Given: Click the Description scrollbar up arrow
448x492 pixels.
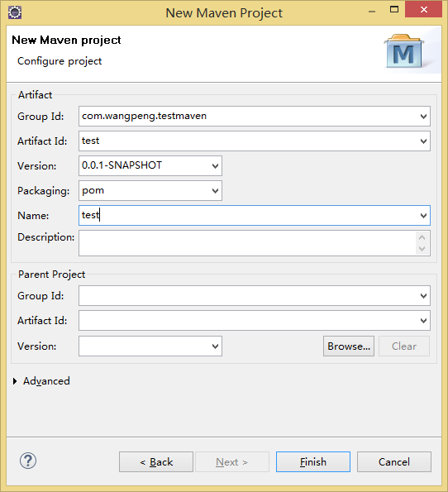Looking at the screenshot, I should pos(422,237).
